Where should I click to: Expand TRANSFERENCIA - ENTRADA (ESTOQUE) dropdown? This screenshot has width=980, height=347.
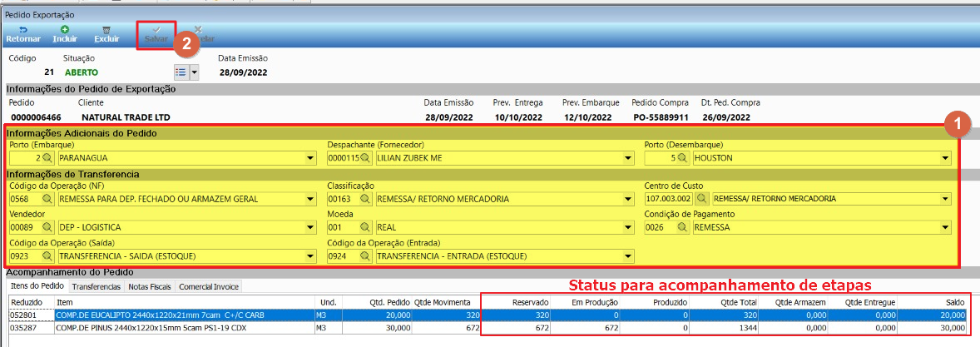(x=629, y=256)
